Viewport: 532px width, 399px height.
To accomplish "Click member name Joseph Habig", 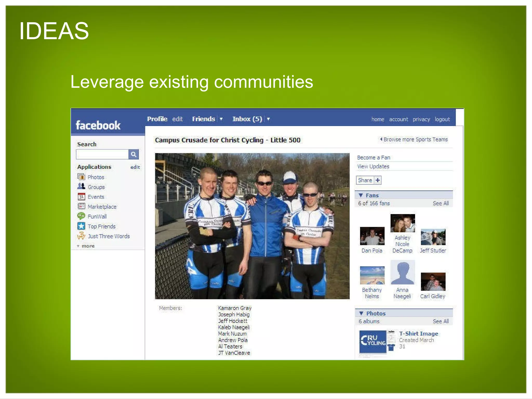I will pyautogui.click(x=234, y=314).
